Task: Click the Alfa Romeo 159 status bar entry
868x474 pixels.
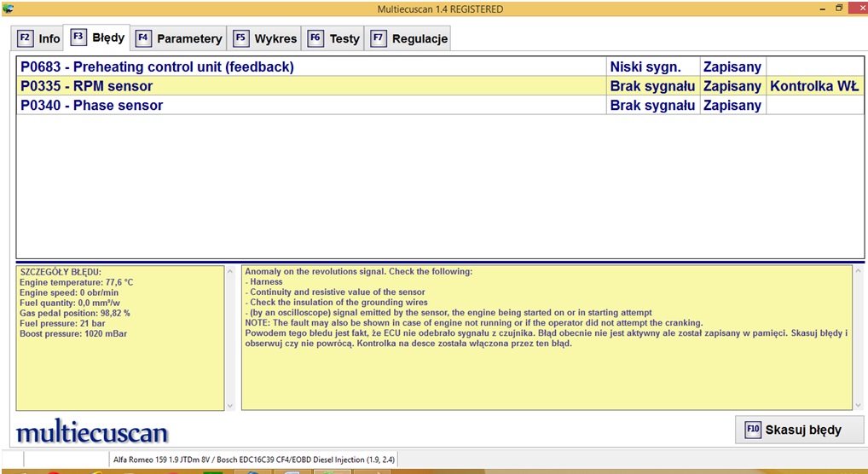Action: 254,460
